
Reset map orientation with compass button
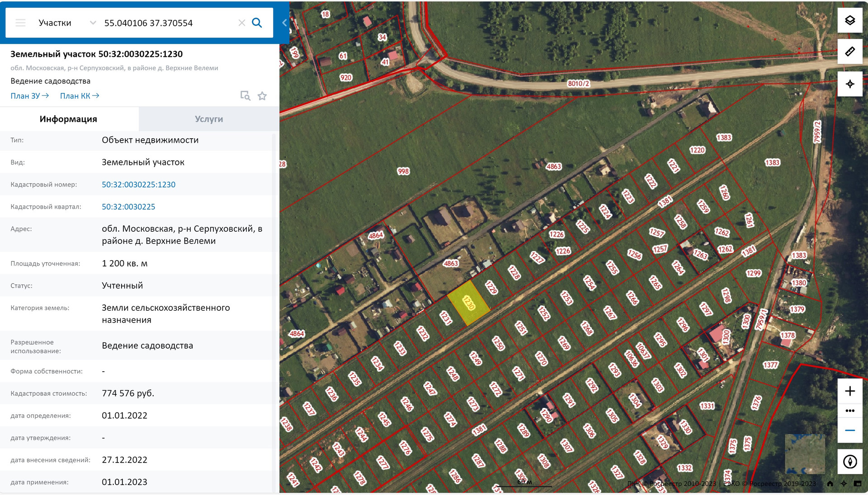850,462
